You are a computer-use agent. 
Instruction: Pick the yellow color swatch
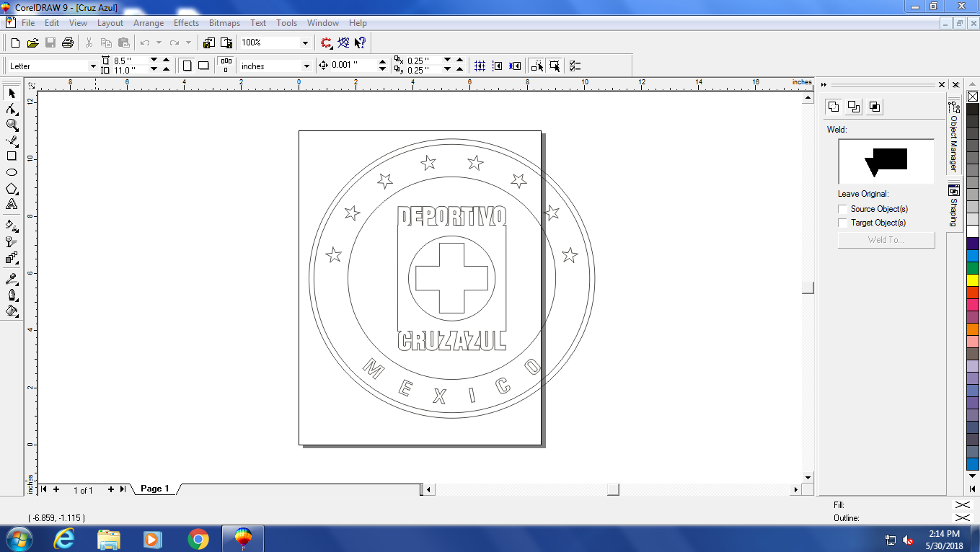[973, 280]
